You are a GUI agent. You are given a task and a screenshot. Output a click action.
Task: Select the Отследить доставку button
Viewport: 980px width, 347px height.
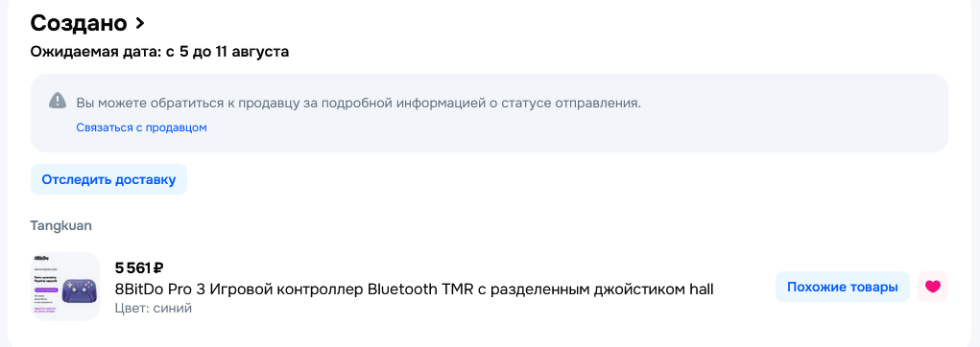click(108, 180)
